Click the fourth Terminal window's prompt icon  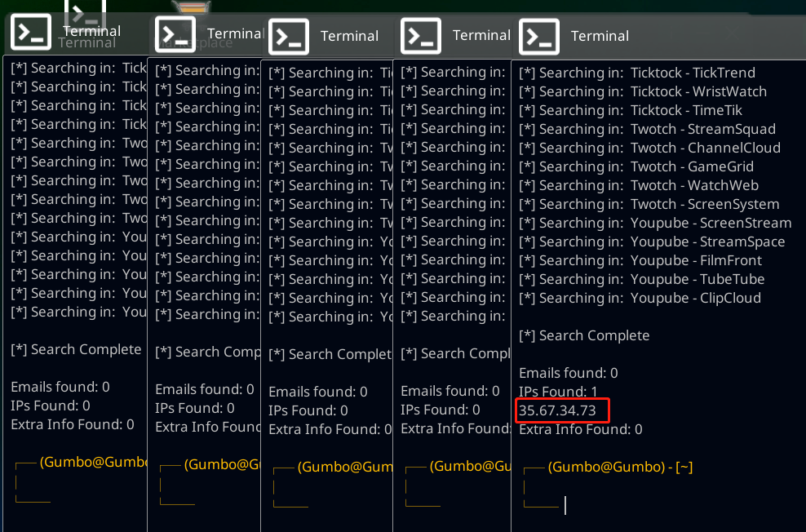420,36
